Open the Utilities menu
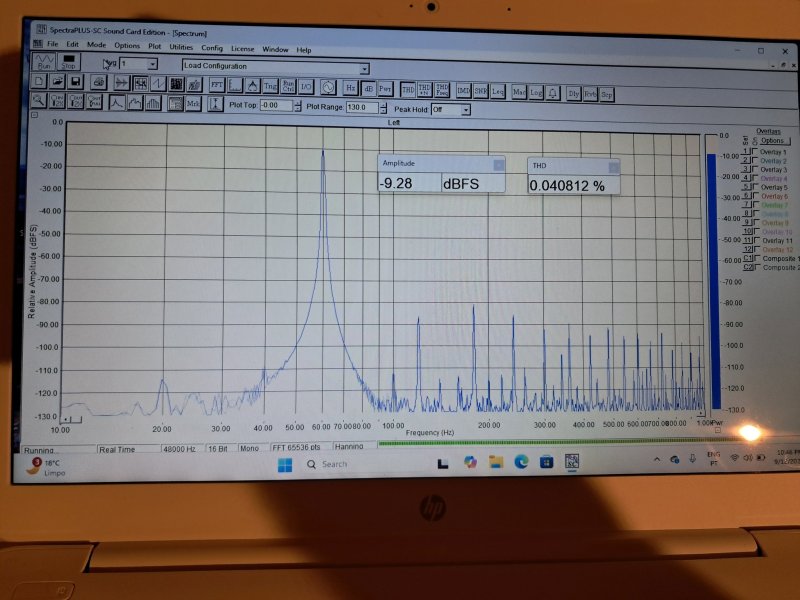This screenshot has height=600, width=800. [x=181, y=48]
